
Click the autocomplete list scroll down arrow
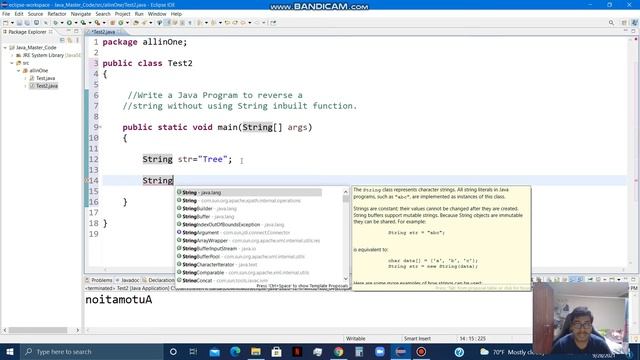coord(346,278)
